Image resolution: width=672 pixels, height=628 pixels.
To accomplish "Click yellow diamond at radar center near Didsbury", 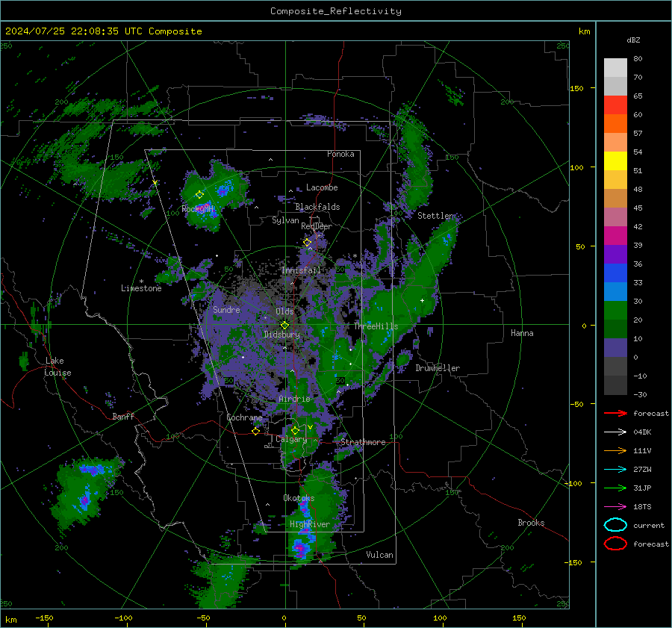I will 285,326.
